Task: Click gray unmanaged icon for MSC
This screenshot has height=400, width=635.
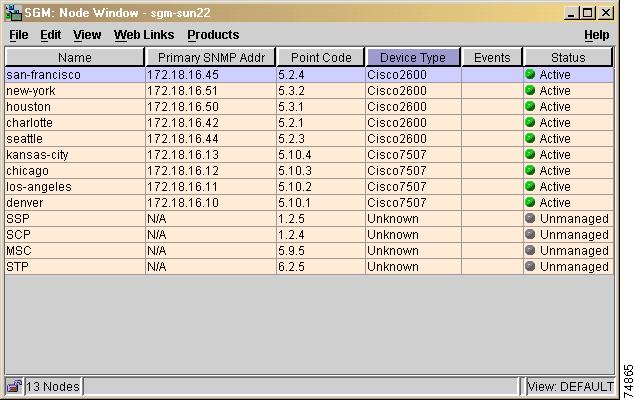Action: click(530, 250)
